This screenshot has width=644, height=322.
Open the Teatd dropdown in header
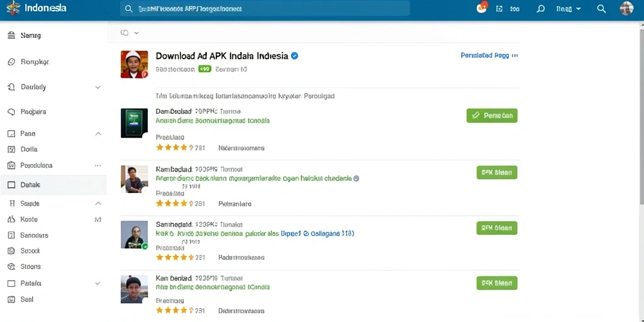tap(569, 9)
